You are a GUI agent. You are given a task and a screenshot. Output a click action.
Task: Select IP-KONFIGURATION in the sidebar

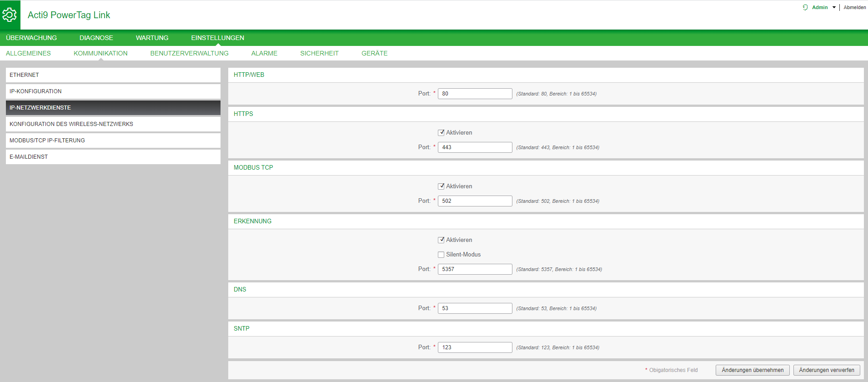[x=113, y=91]
